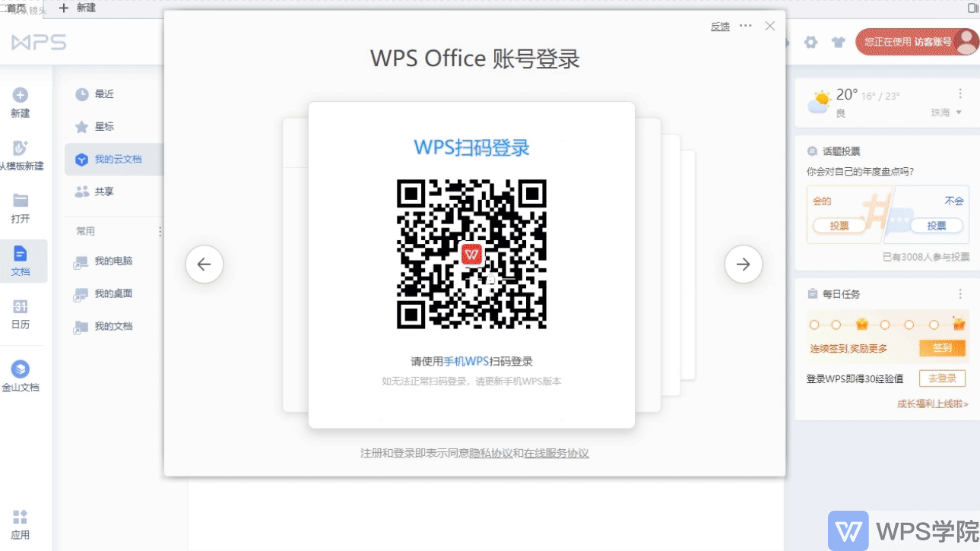Click the orange 签到 button

pos(942,348)
